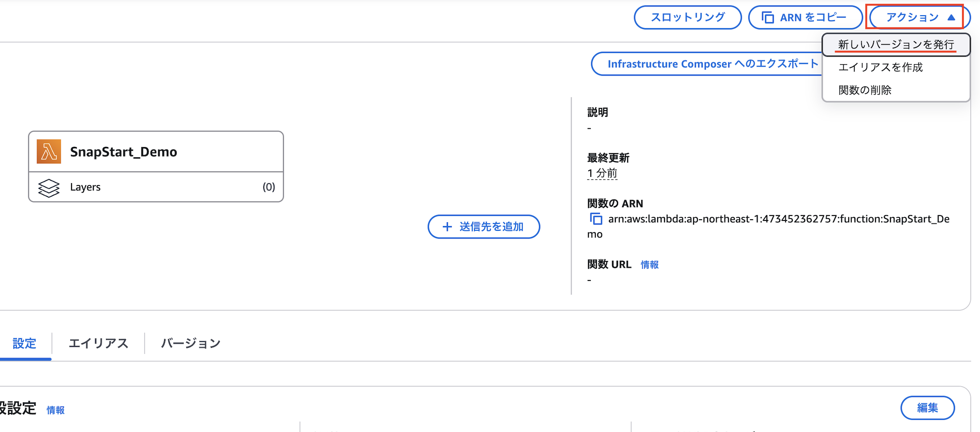Switch to the エイリアス tab

98,343
